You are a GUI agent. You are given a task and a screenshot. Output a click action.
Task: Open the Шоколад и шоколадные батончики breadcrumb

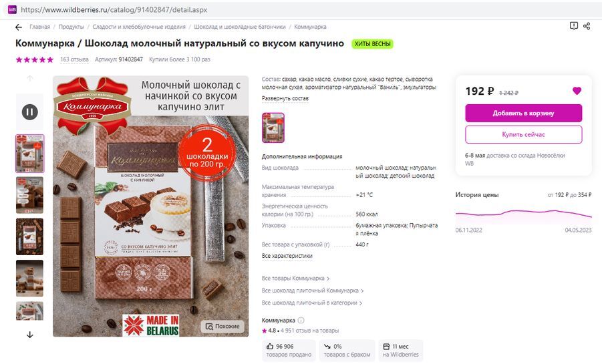click(240, 27)
